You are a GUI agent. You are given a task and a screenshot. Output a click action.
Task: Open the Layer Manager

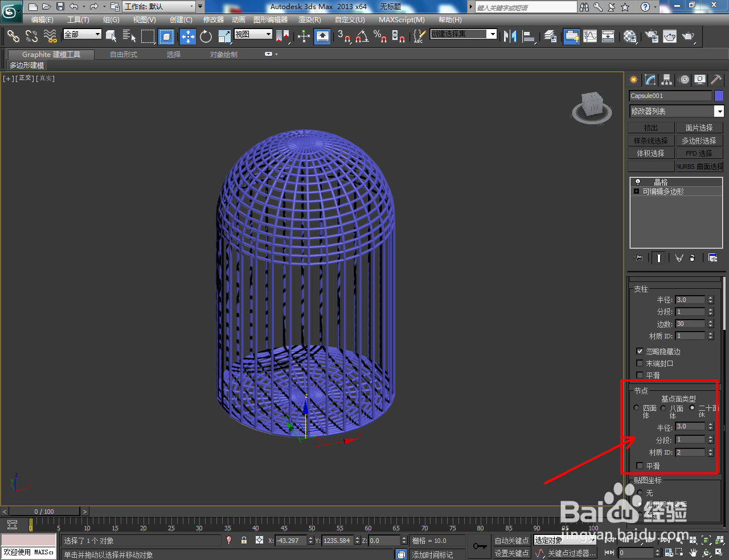[x=550, y=36]
